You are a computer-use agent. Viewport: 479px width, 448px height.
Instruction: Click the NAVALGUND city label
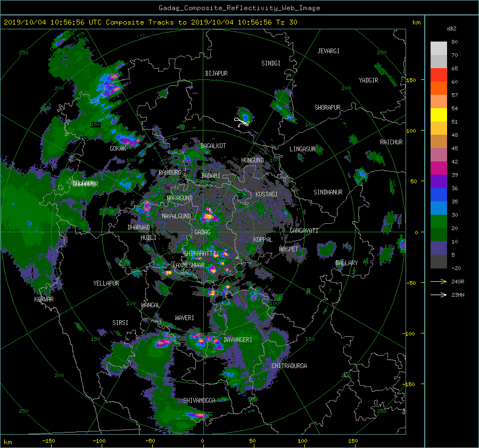[x=176, y=216]
